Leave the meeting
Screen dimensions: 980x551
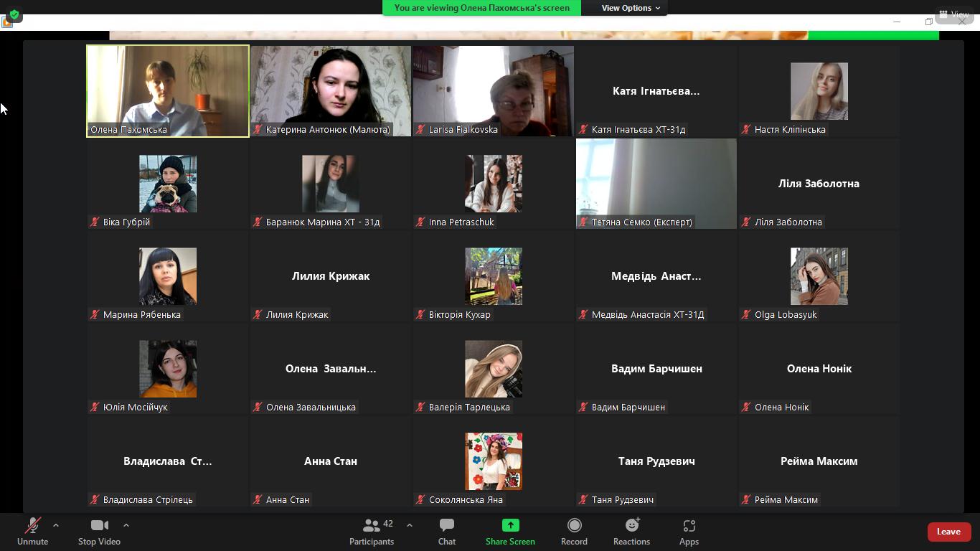pyautogui.click(x=948, y=532)
